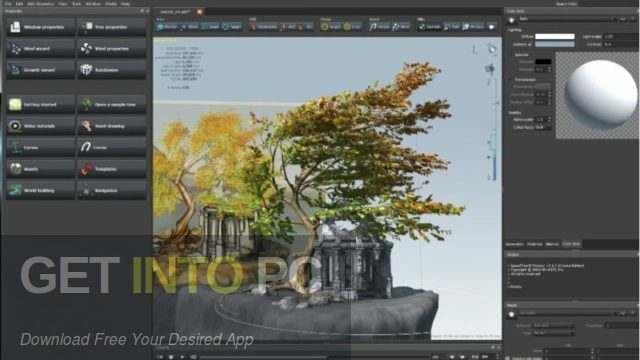Click Focus Target toolbar button
This screenshot has height=360, width=640.
331,27
